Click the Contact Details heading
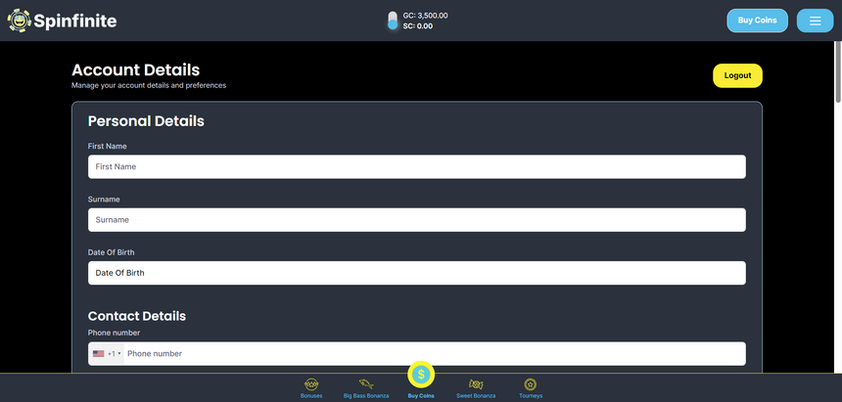 click(x=137, y=316)
